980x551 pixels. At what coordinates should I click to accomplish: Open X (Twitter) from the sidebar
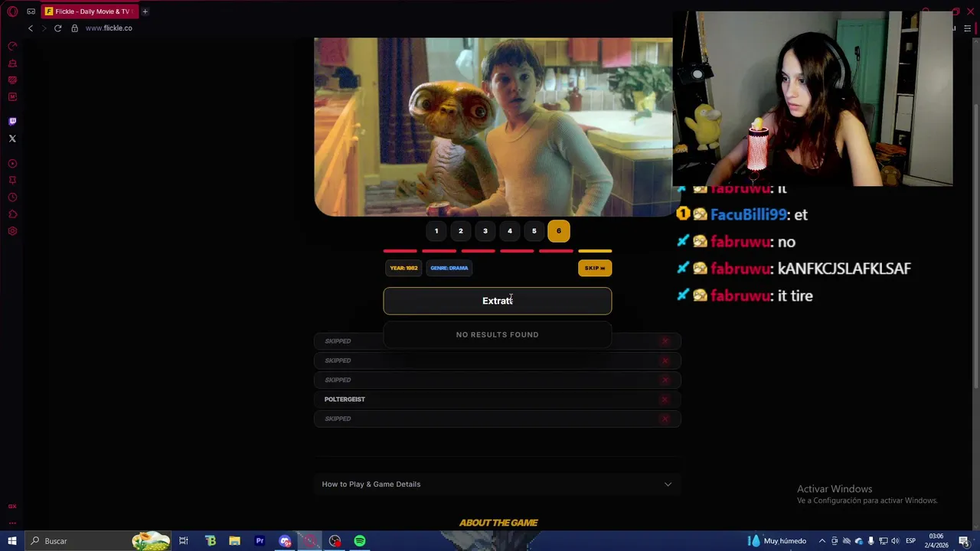click(x=12, y=139)
